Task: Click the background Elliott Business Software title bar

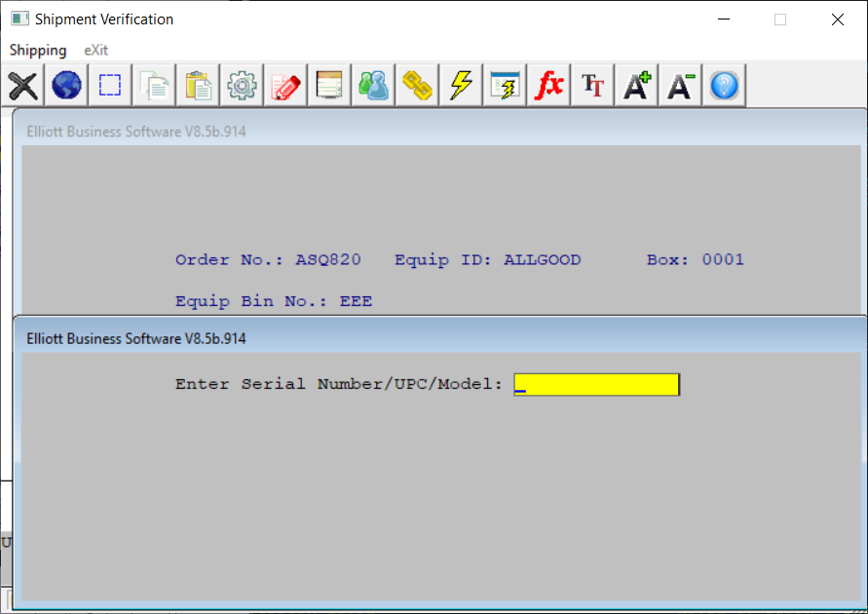Action: tap(440, 132)
